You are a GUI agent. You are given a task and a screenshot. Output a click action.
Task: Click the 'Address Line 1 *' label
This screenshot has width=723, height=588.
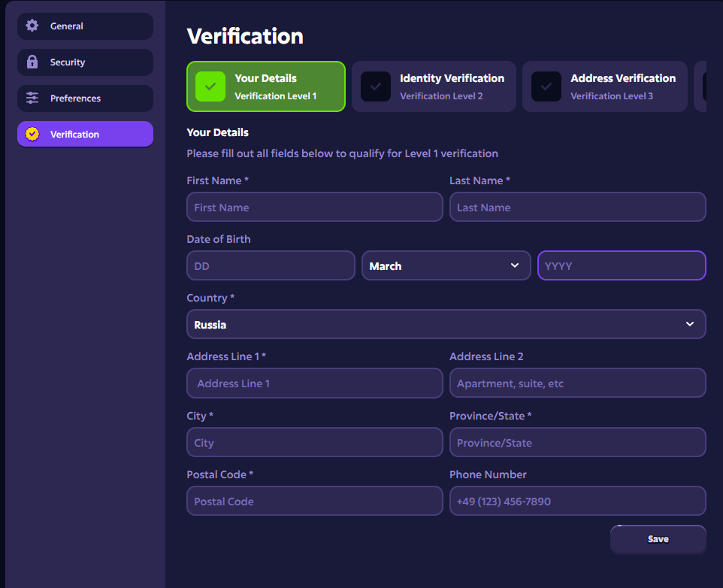(226, 356)
